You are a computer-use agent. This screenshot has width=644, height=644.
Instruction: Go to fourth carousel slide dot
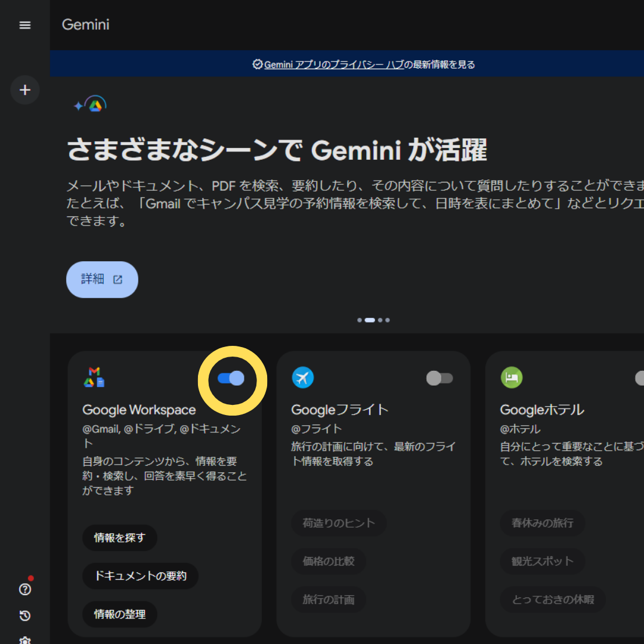click(x=388, y=320)
